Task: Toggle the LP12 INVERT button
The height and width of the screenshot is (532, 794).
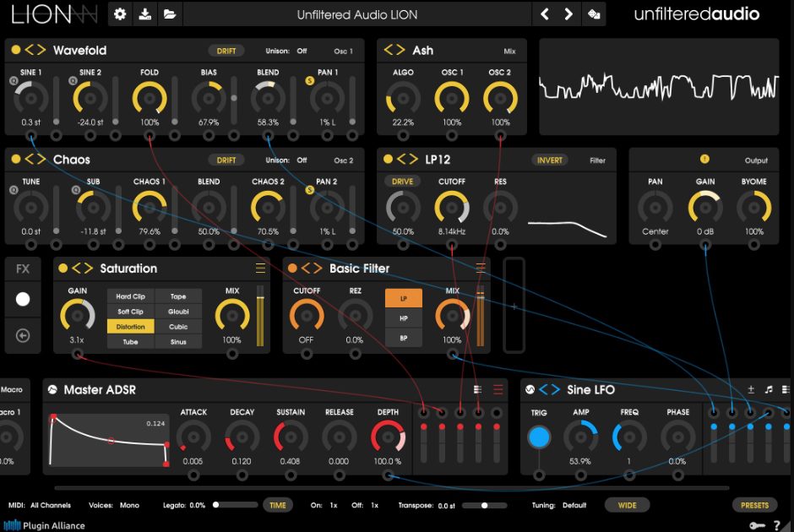Action: point(549,160)
